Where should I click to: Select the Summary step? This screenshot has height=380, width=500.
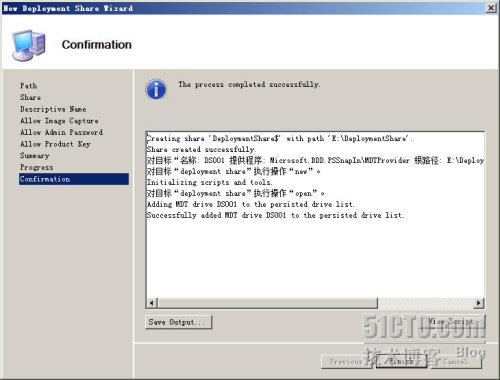pyautogui.click(x=34, y=156)
